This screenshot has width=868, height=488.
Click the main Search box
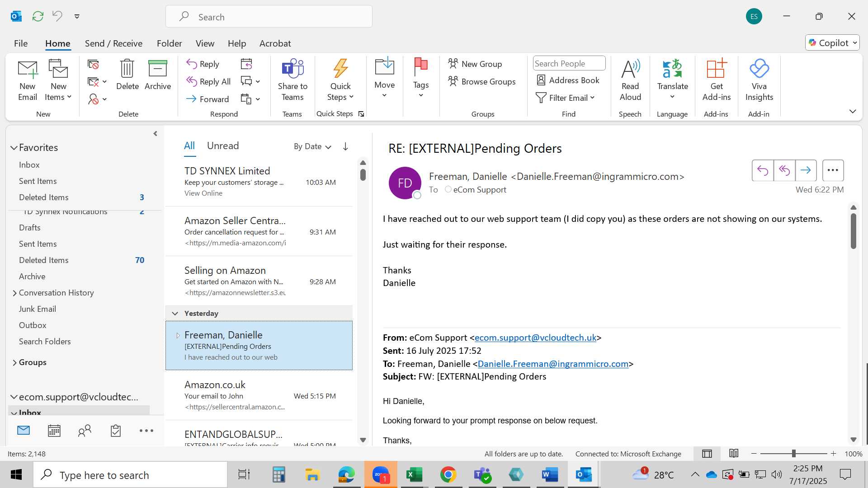pos(269,17)
